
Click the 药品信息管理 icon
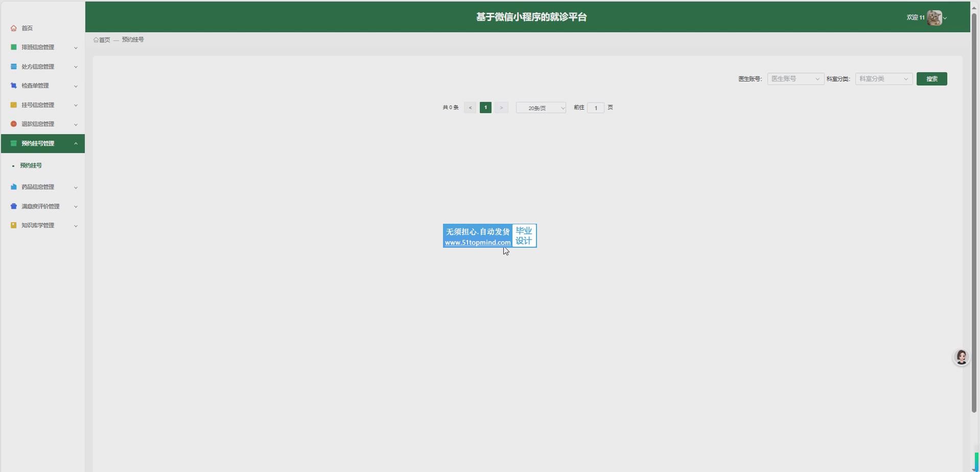14,187
